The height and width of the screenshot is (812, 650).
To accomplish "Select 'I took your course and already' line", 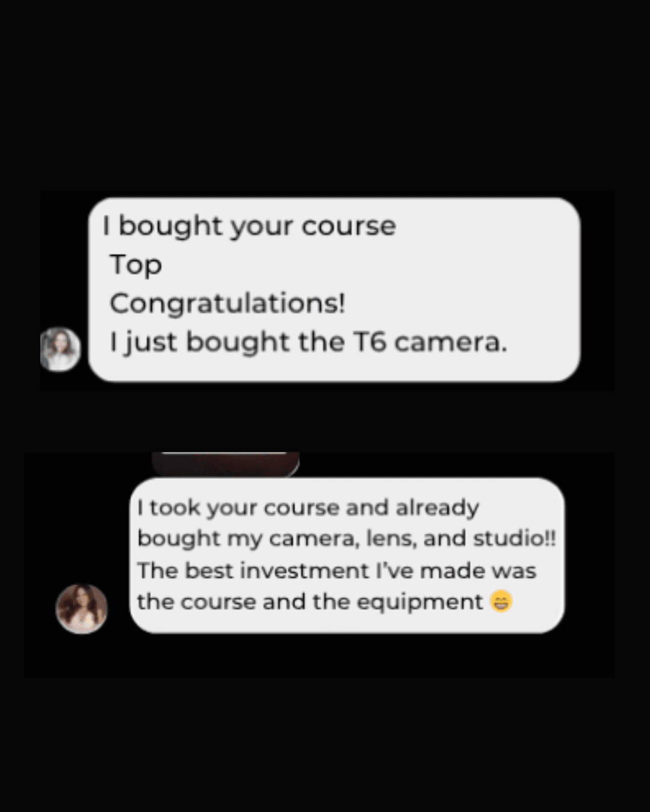I will click(308, 508).
